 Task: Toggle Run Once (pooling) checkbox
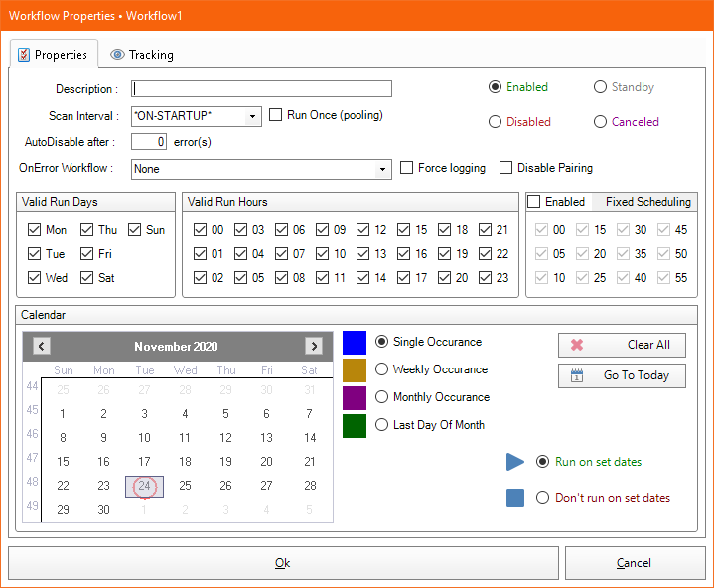(x=275, y=115)
